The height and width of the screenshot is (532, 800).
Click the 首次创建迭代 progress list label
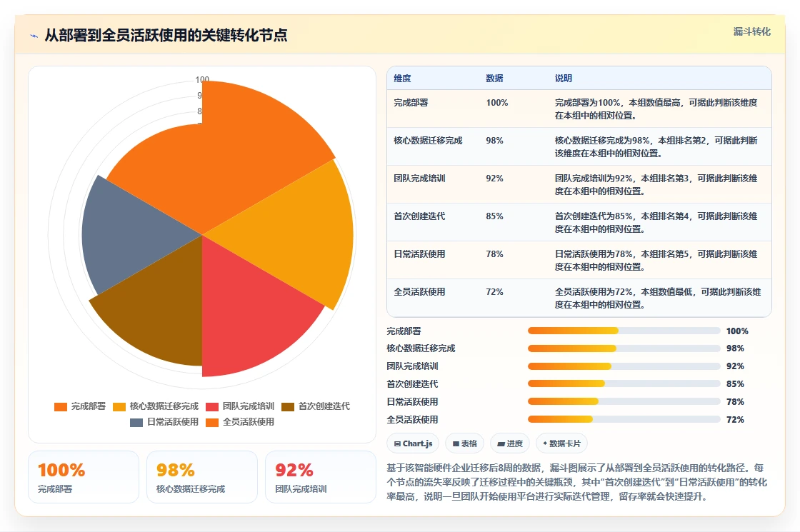pos(412,383)
